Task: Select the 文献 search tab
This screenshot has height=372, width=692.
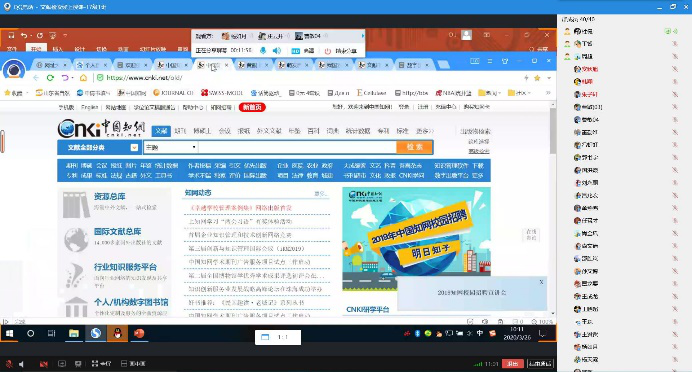Action: [x=161, y=131]
